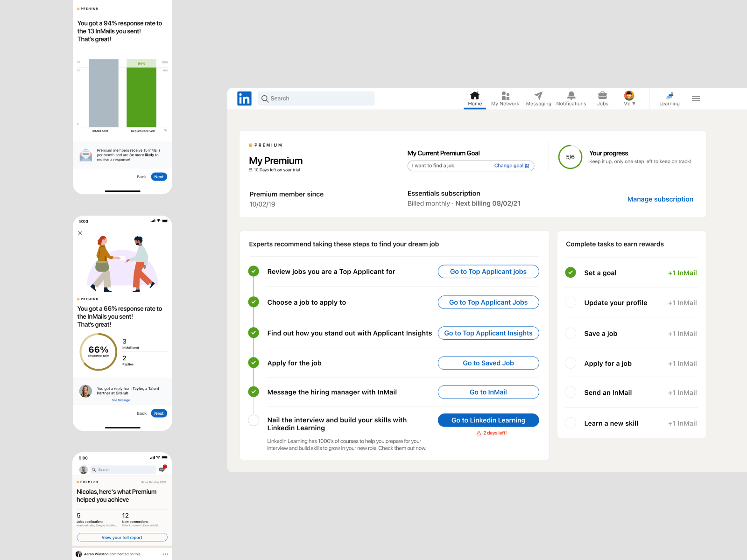Click View your full report button

tap(122, 538)
